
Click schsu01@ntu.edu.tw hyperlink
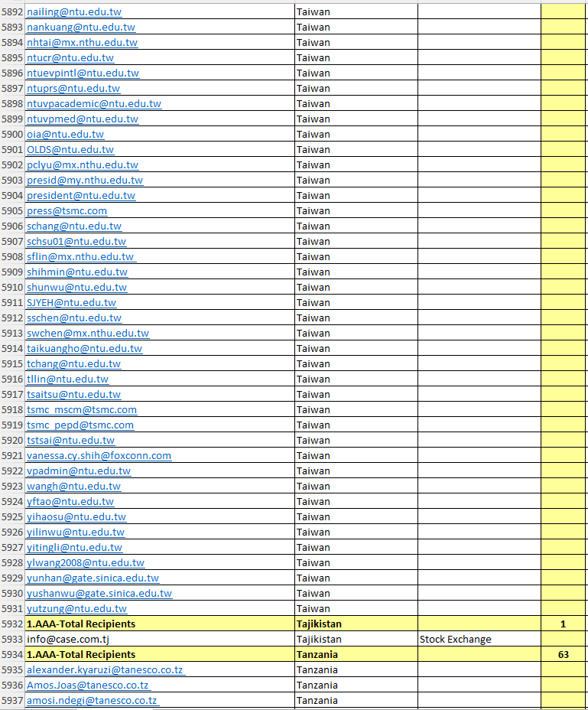[x=76, y=242]
